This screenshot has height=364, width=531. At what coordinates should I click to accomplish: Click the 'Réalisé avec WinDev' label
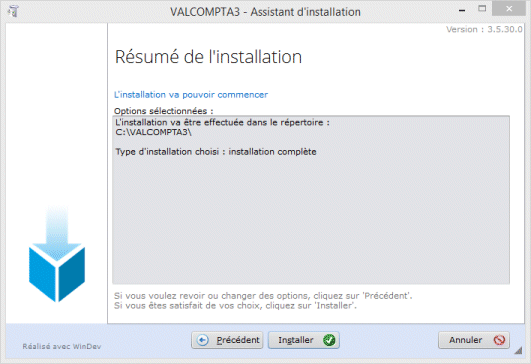click(x=62, y=346)
